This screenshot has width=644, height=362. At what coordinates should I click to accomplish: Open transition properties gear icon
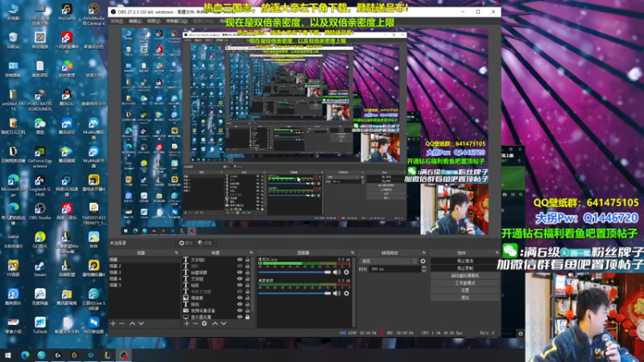(423, 261)
